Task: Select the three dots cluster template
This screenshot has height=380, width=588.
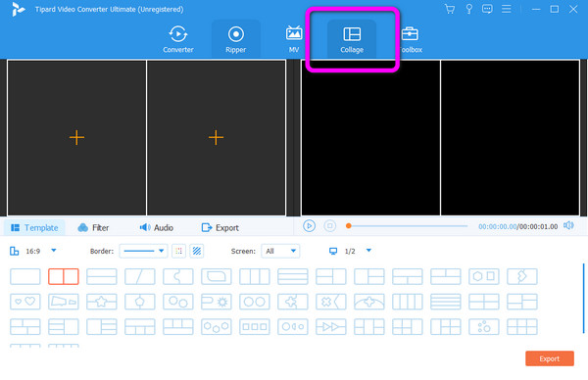Action: pos(484,327)
